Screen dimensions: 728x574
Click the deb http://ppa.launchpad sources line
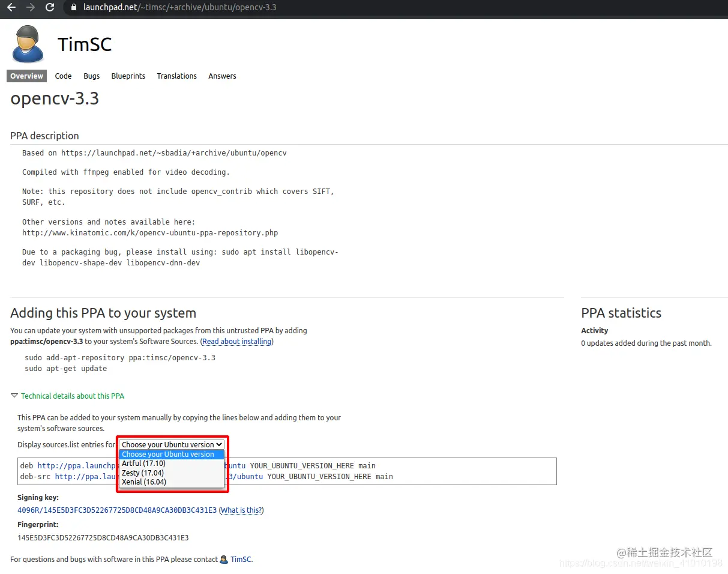(x=198, y=466)
